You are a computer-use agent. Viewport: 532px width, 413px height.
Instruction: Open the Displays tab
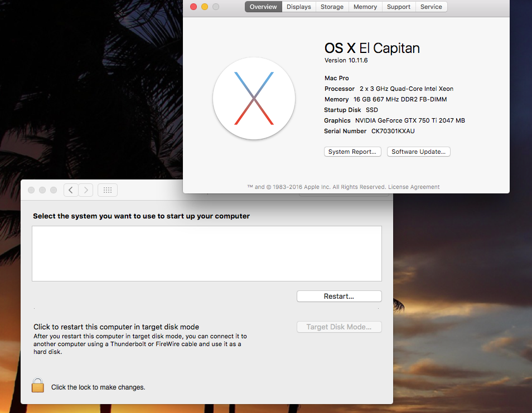tap(299, 7)
